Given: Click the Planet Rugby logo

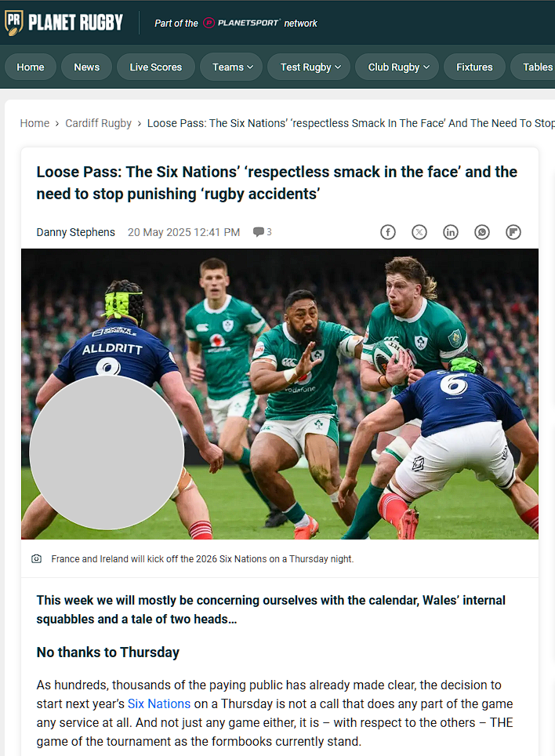Looking at the screenshot, I should tap(63, 23).
